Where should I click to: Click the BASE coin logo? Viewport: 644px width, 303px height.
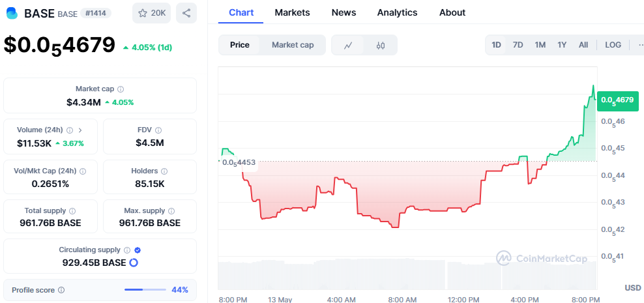[12, 13]
